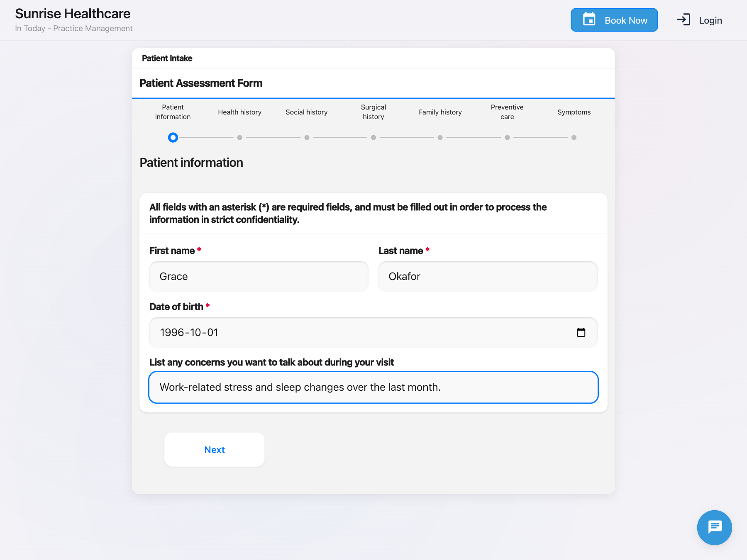
Task: Select the Family history step dot
Action: (x=440, y=137)
